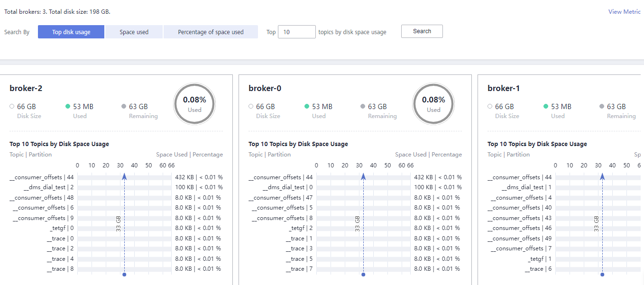Click the 0.08% Used gauge in broker-2
This screenshot has width=644, height=285.
(x=194, y=104)
